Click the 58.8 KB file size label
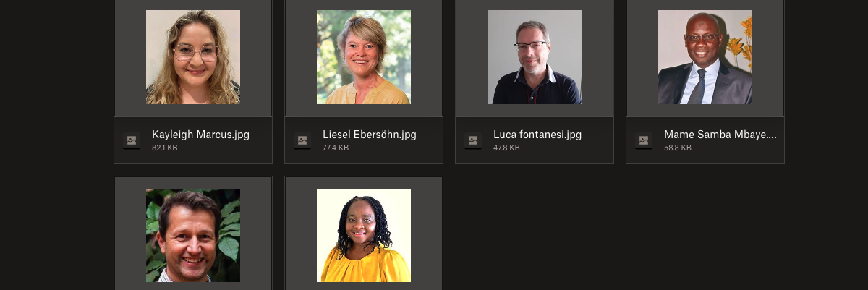 coord(678,148)
